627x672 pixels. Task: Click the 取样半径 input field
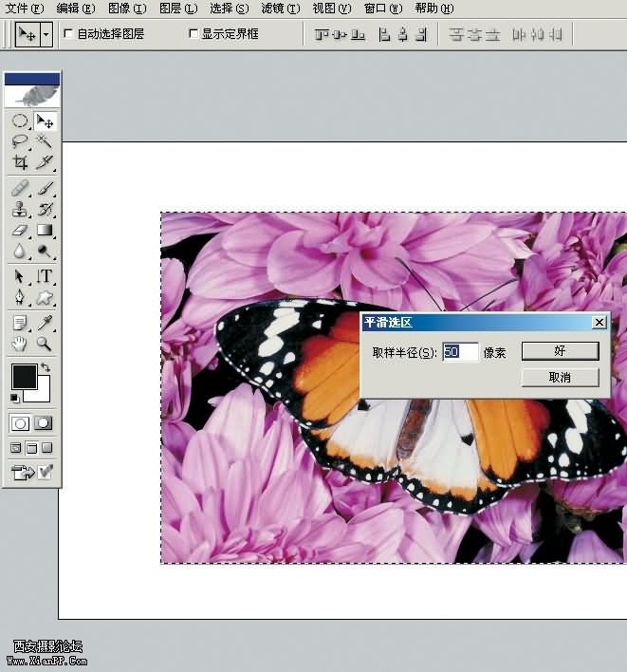point(460,352)
